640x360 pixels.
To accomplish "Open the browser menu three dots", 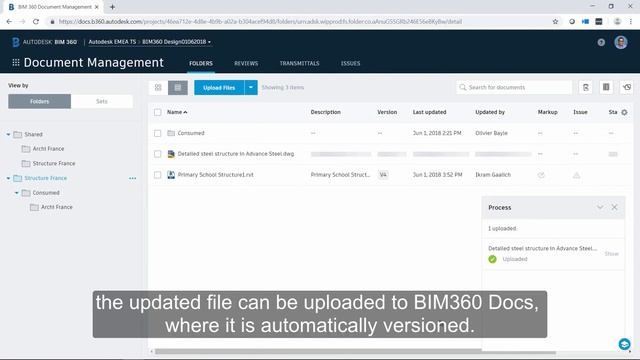I will [x=631, y=22].
